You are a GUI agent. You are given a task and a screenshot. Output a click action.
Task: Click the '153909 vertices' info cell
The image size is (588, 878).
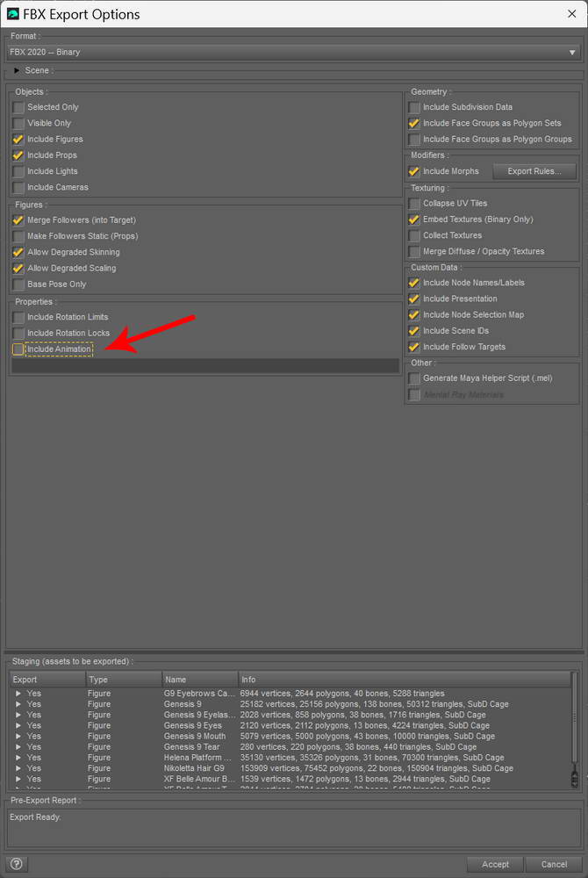click(376, 767)
